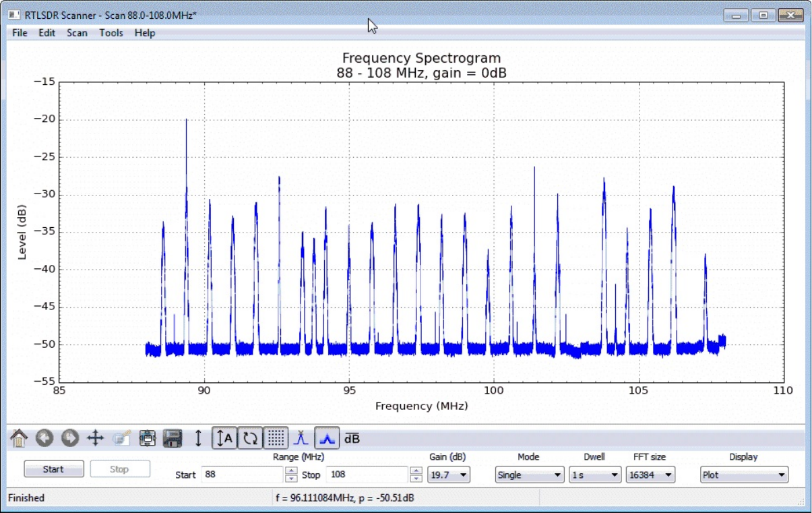
Task: Click the Home reset view icon
Action: coord(19,439)
